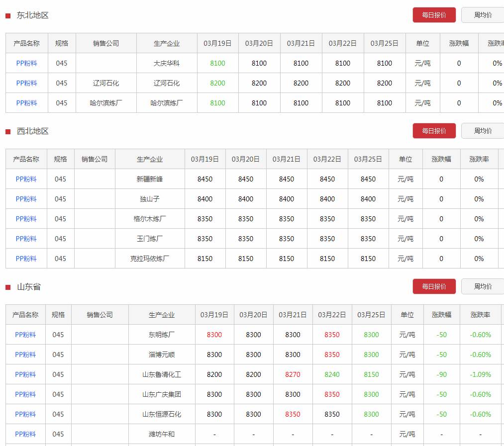
Task: Open PP粉料 link in 格尔木炼厂 row
Action: (x=26, y=219)
